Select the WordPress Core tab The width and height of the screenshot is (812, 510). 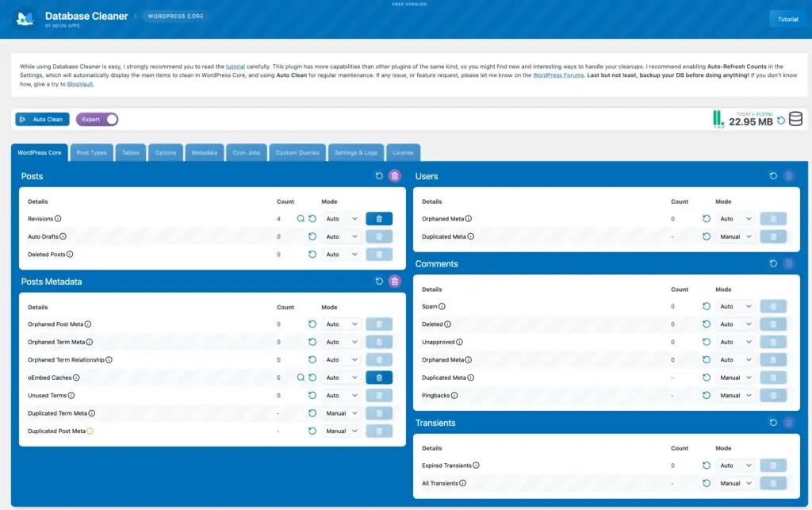[x=40, y=153]
